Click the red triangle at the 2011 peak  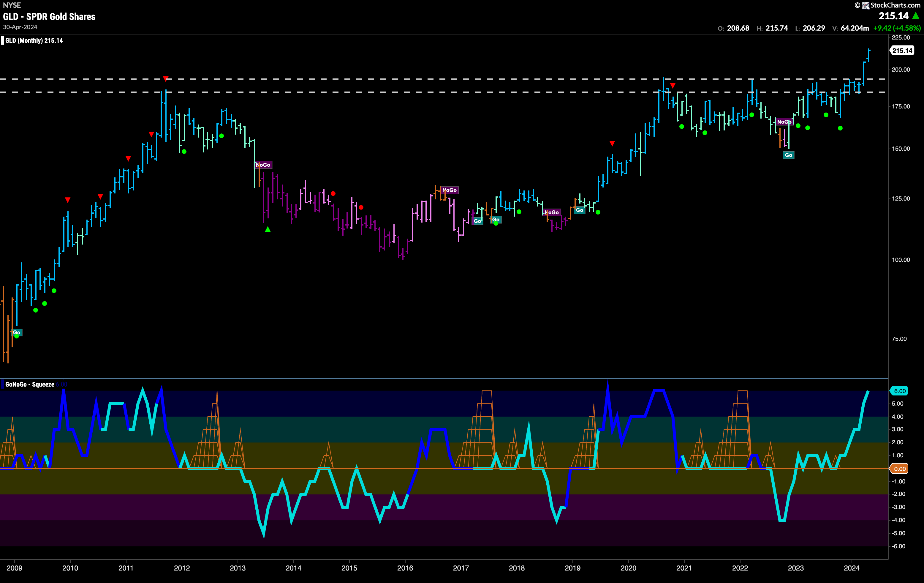click(x=165, y=79)
